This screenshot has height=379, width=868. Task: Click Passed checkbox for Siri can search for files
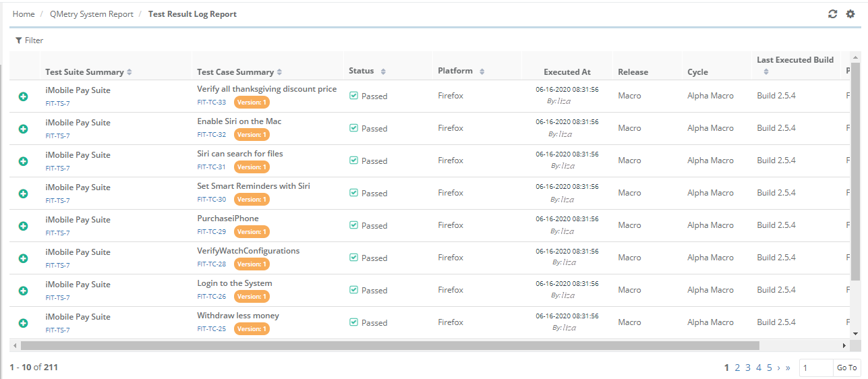tap(353, 161)
